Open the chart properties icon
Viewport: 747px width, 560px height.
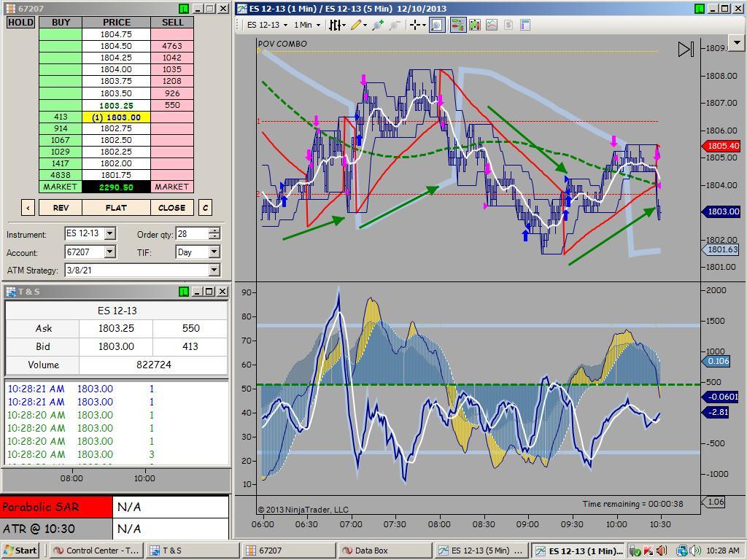525,26
